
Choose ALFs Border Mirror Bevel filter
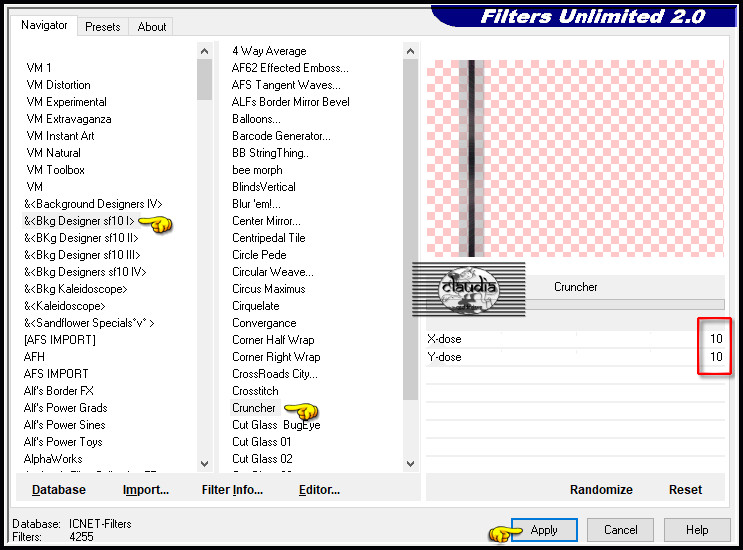pyautogui.click(x=290, y=102)
